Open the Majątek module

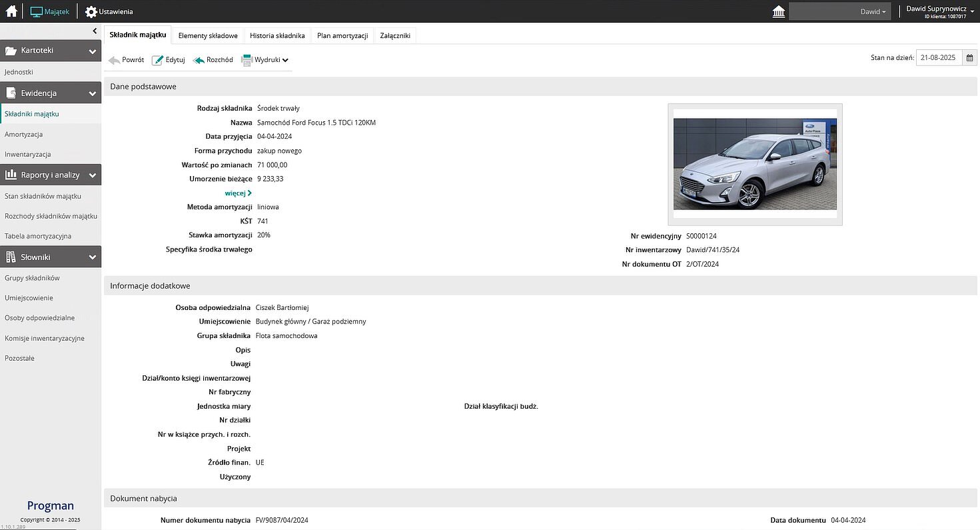click(50, 11)
